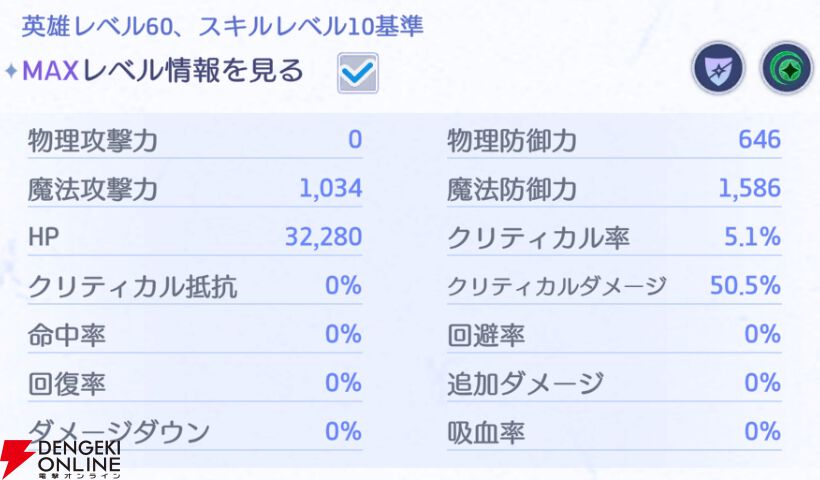Screen dimensions: 820x480
Task: Tap the 回復率 stat row
Action: tap(195, 383)
